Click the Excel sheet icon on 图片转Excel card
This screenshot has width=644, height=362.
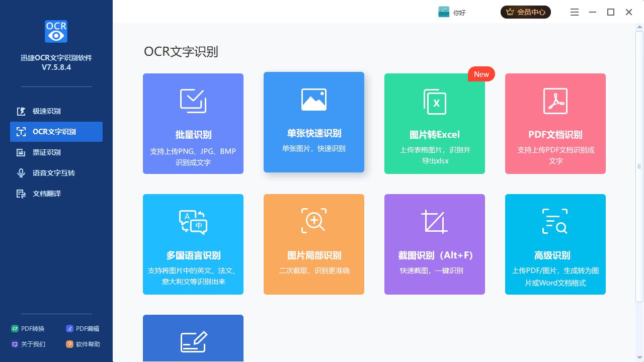(x=435, y=101)
